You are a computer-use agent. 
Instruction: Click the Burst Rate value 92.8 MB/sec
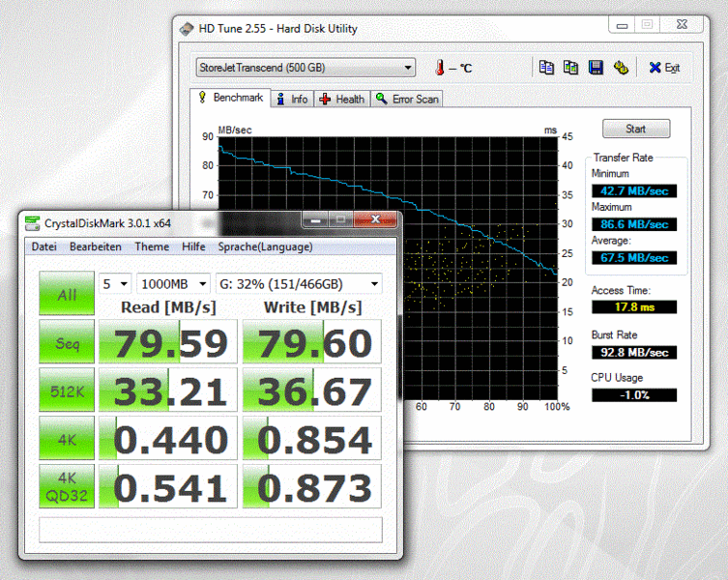(x=634, y=353)
